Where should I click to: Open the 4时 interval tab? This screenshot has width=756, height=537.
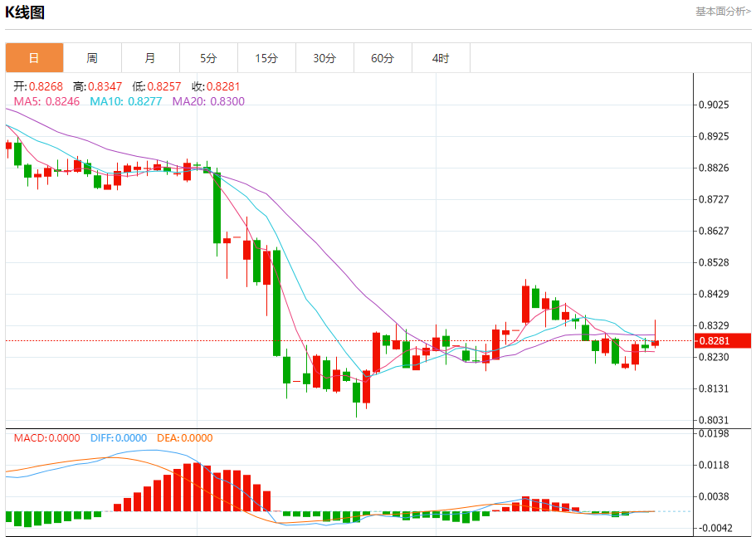pos(441,58)
